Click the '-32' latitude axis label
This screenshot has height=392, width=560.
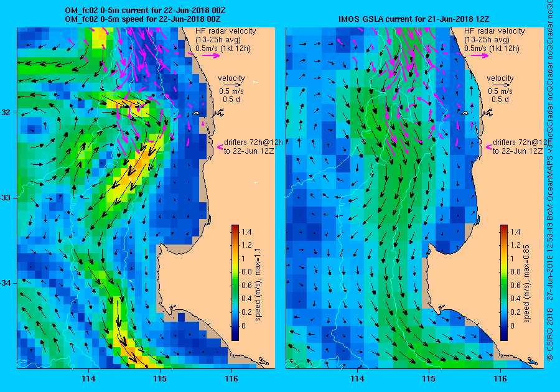6,113
